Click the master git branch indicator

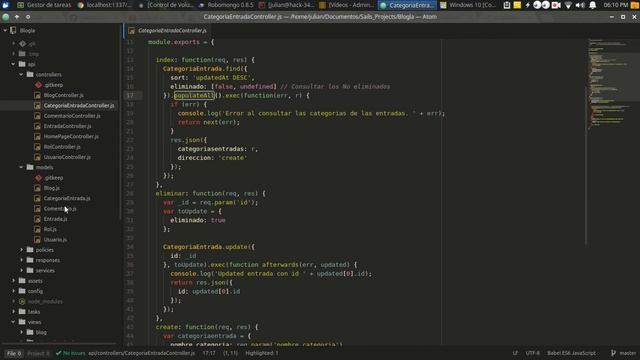(x=624, y=353)
